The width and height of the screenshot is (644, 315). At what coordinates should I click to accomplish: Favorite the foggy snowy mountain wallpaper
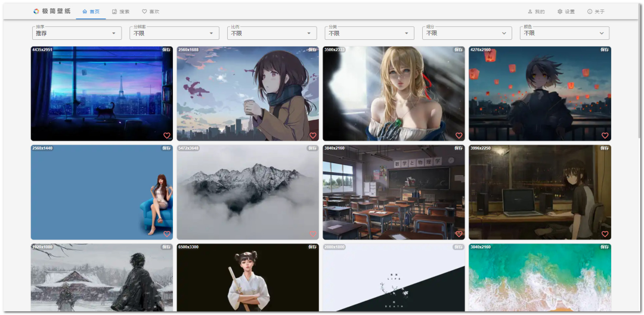point(313,234)
